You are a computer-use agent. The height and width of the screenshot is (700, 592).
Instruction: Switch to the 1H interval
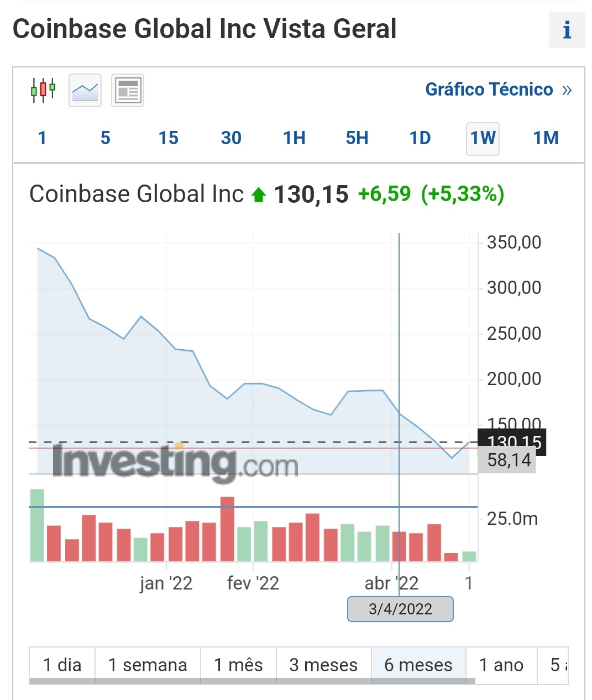coord(294,138)
